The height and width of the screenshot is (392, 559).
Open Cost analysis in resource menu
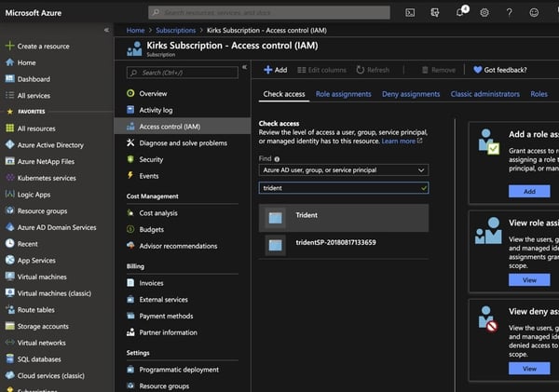(x=158, y=213)
